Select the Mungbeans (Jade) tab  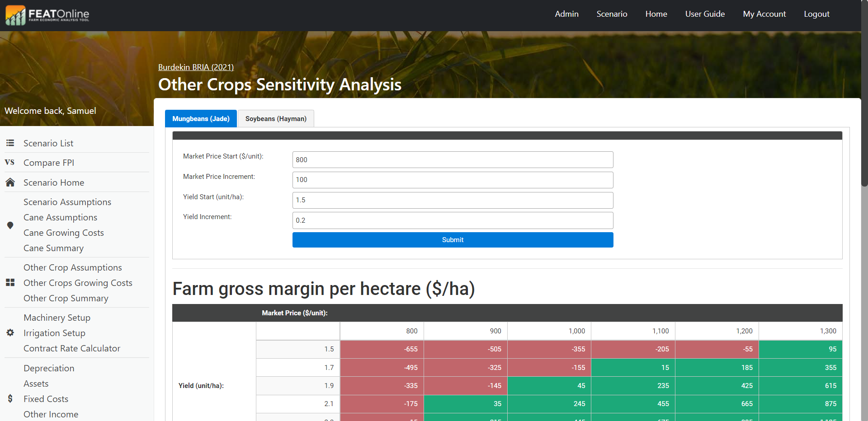point(201,119)
